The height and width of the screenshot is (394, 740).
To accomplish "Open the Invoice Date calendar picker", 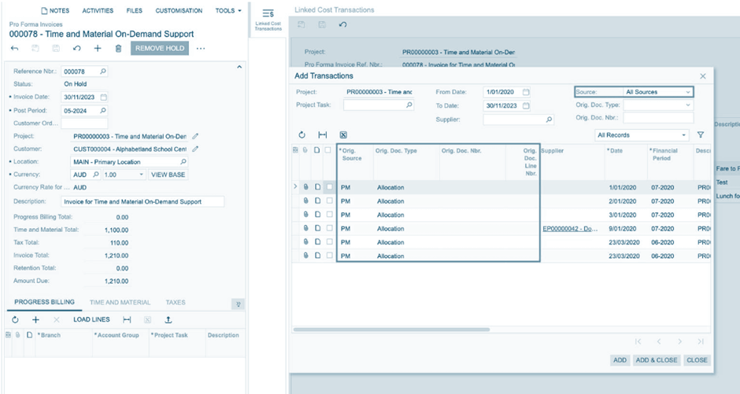I will (104, 97).
